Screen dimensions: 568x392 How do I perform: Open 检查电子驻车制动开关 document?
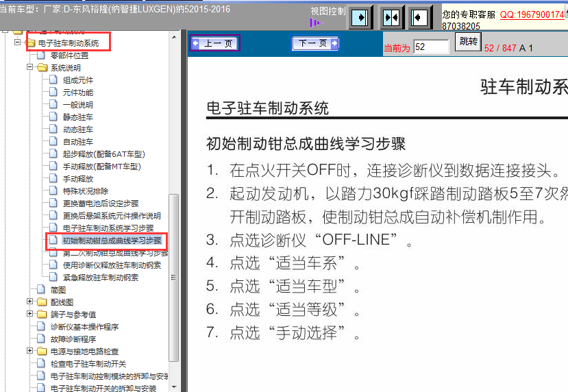[x=88, y=363]
